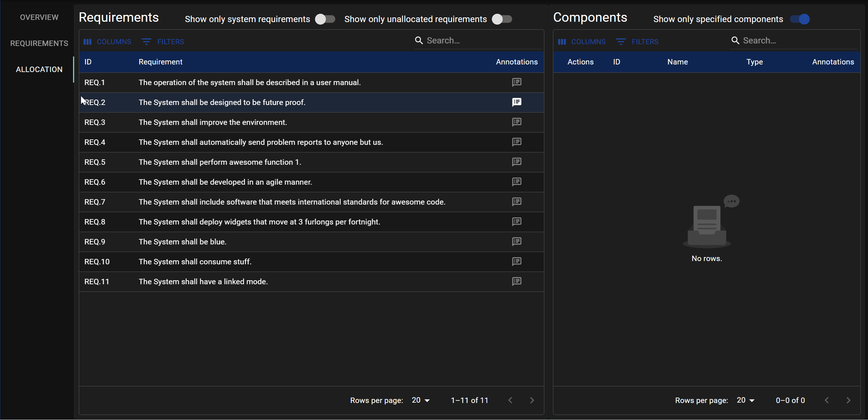Click previous page arrow in Requirements panel
868x420 pixels.
click(510, 399)
